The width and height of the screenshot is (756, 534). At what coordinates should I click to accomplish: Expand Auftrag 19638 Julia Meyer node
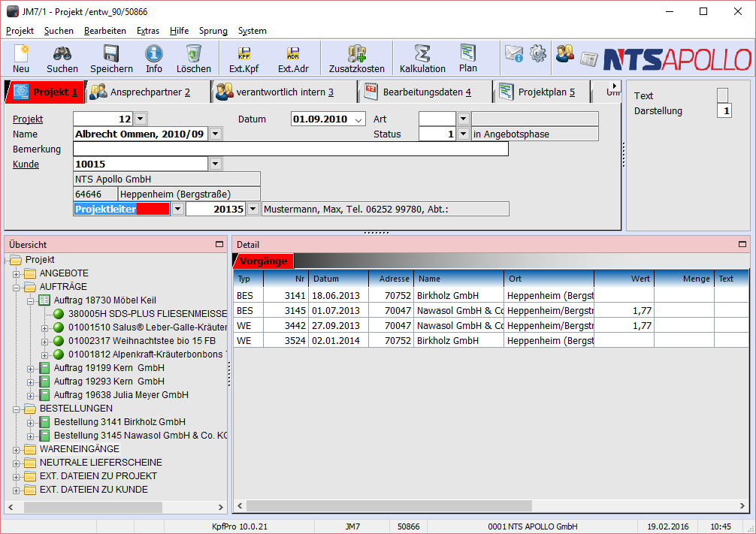tap(30, 396)
